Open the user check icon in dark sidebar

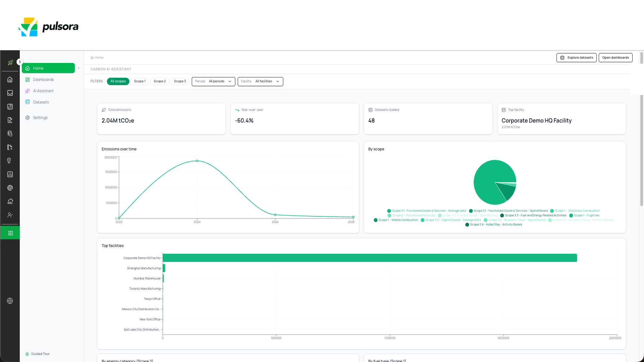[10, 215]
